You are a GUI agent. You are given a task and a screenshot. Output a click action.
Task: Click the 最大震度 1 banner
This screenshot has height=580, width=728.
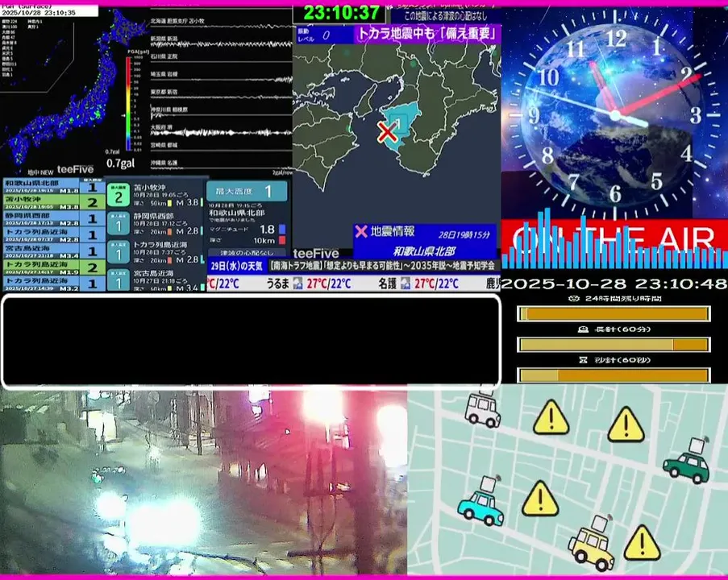[247, 191]
